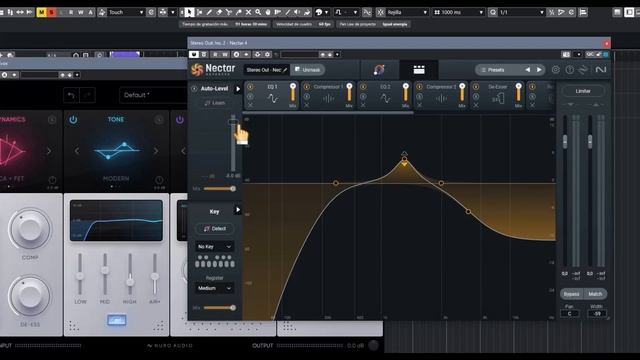Select the Draw pencil tool
Screen dimensions: 640x360
point(209,12)
